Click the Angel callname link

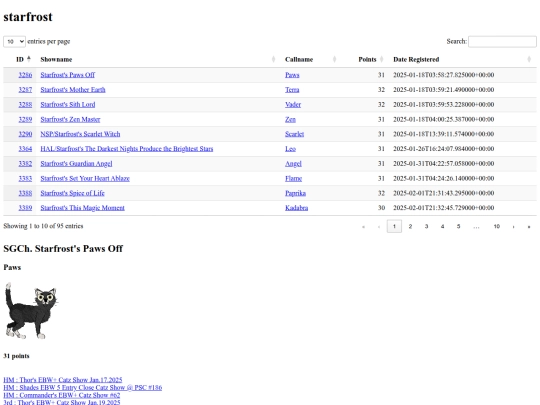[x=293, y=164]
